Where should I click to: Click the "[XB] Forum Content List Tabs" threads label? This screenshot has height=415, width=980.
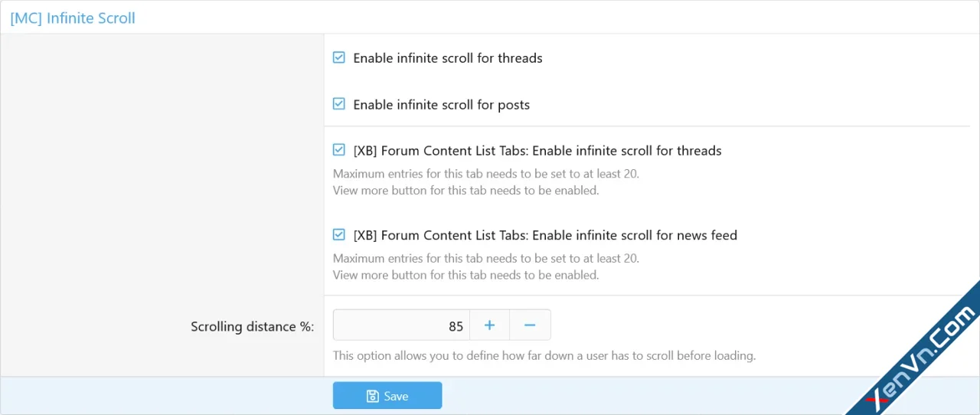click(x=537, y=151)
